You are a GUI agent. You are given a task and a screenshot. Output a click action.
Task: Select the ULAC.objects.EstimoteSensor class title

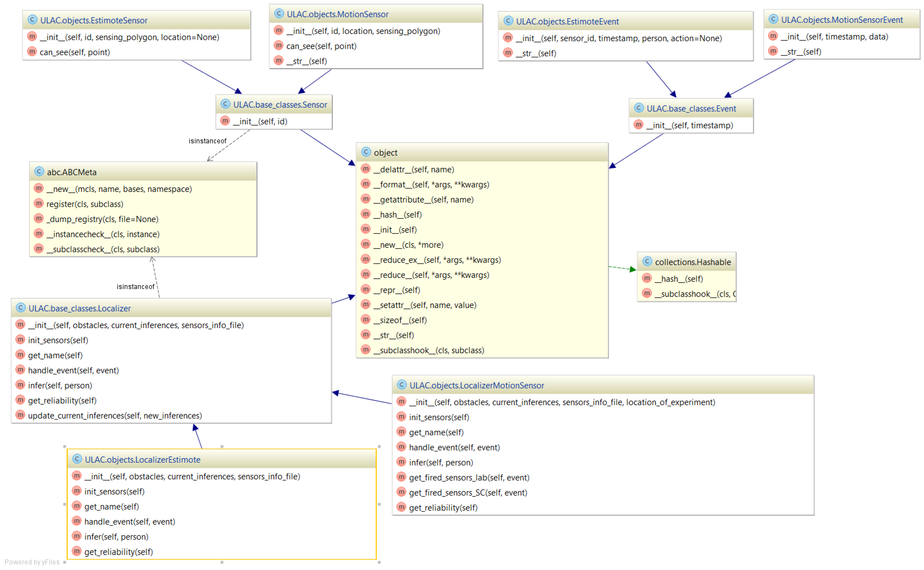(x=94, y=20)
